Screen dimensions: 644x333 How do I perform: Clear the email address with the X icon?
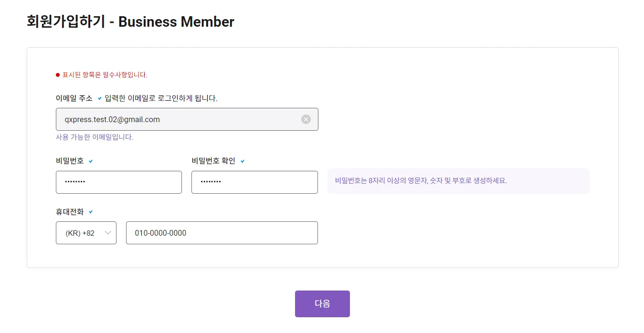pyautogui.click(x=306, y=119)
